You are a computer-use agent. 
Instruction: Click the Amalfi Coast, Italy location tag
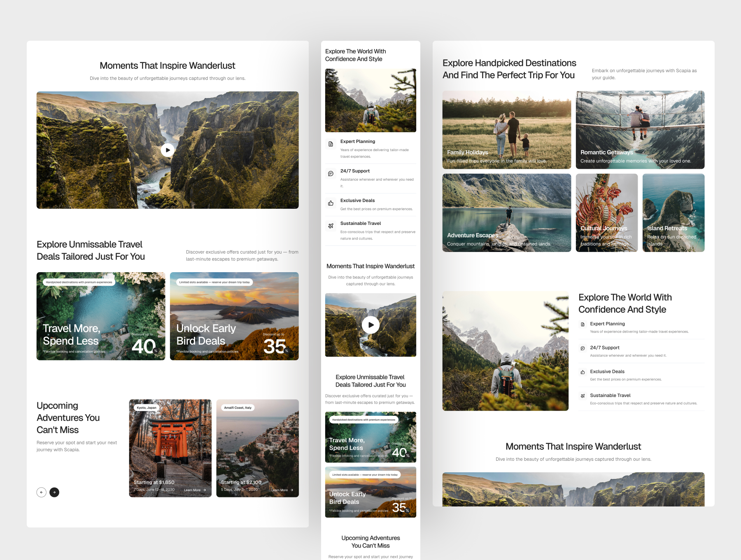coord(238,408)
